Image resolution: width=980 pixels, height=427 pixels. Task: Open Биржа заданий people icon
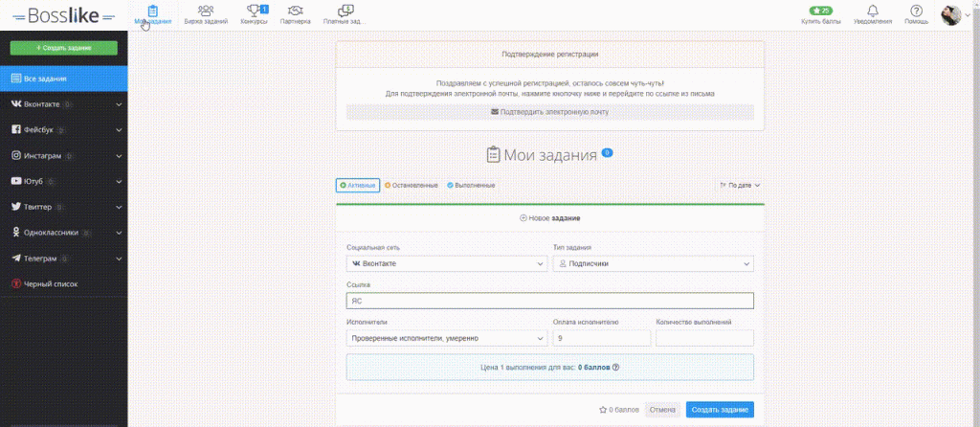coord(206,10)
